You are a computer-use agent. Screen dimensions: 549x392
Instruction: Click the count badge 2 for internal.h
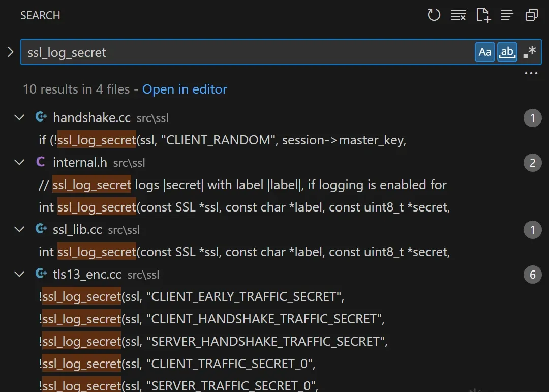click(x=533, y=163)
